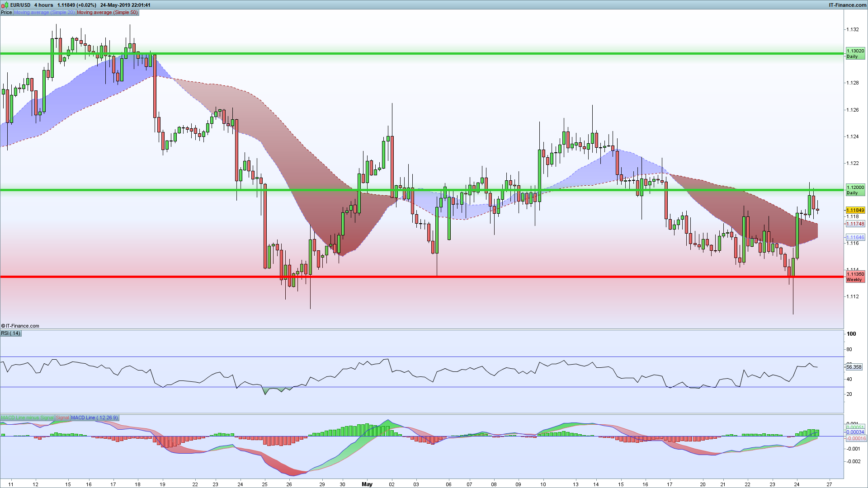This screenshot has width=868, height=488.
Task: Click the yellow current price 1.11849 tag
Action: pyautogui.click(x=855, y=210)
